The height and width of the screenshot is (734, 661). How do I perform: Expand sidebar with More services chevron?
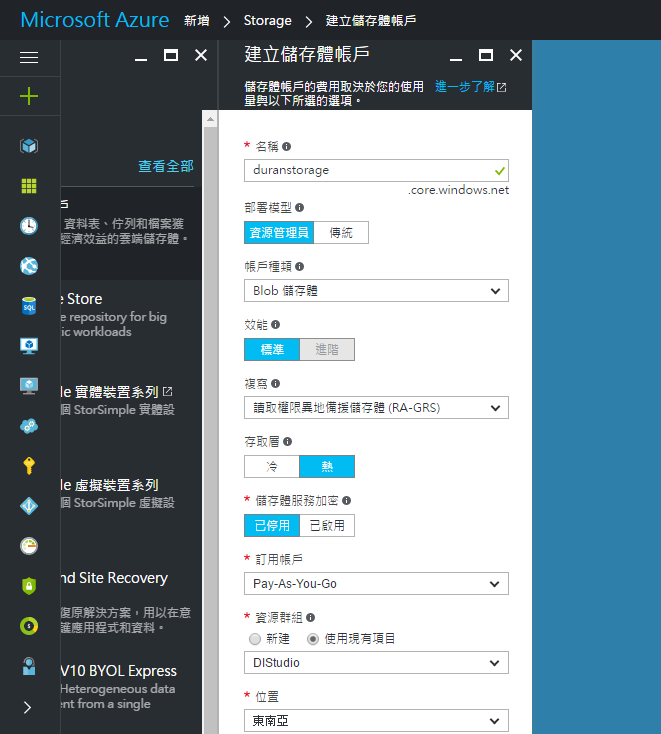pyautogui.click(x=28, y=707)
